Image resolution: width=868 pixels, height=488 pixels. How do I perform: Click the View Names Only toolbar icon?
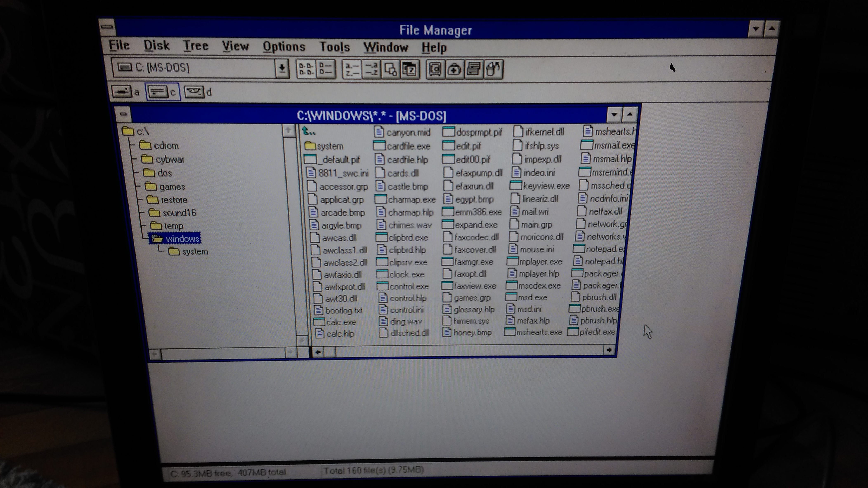point(306,69)
